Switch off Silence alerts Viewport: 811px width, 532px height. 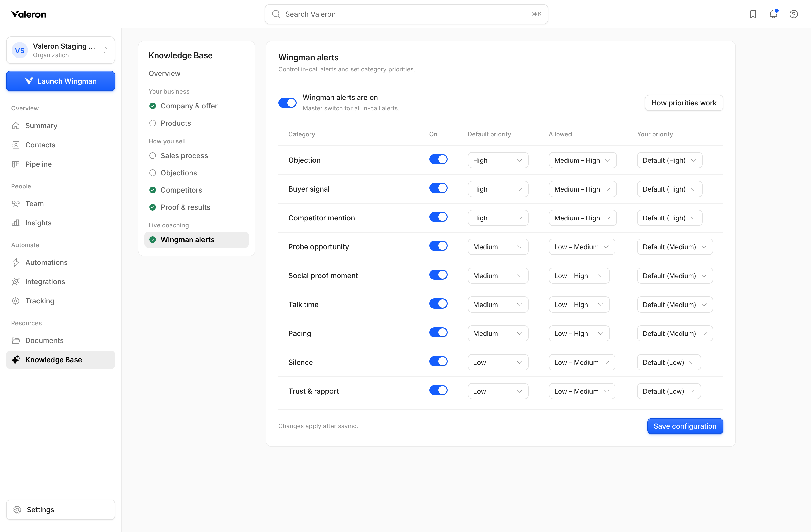click(438, 362)
